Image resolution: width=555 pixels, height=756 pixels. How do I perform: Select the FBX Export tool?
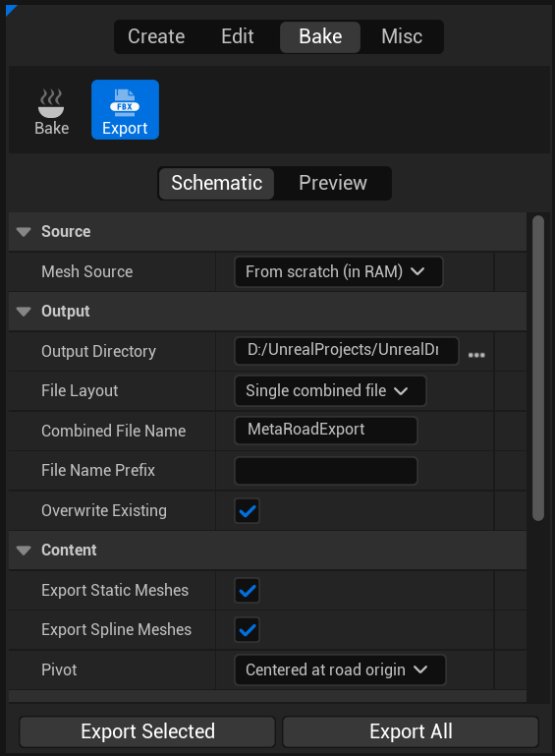click(x=126, y=110)
